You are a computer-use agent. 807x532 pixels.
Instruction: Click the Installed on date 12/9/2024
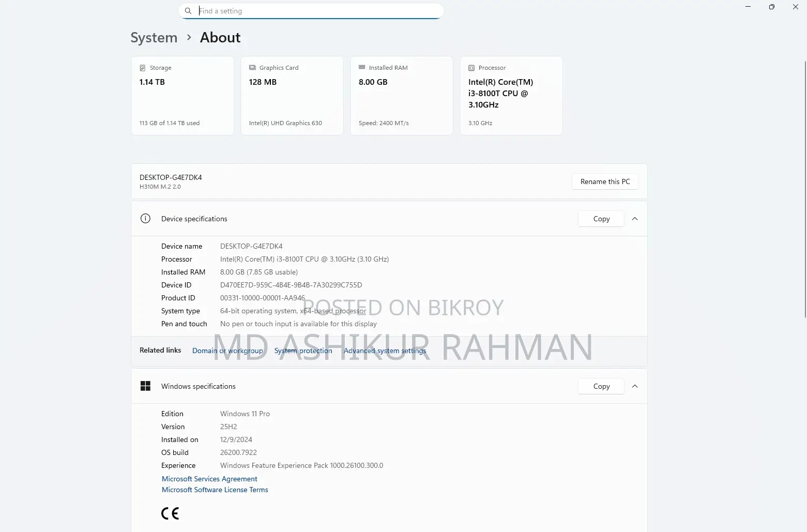(x=236, y=439)
